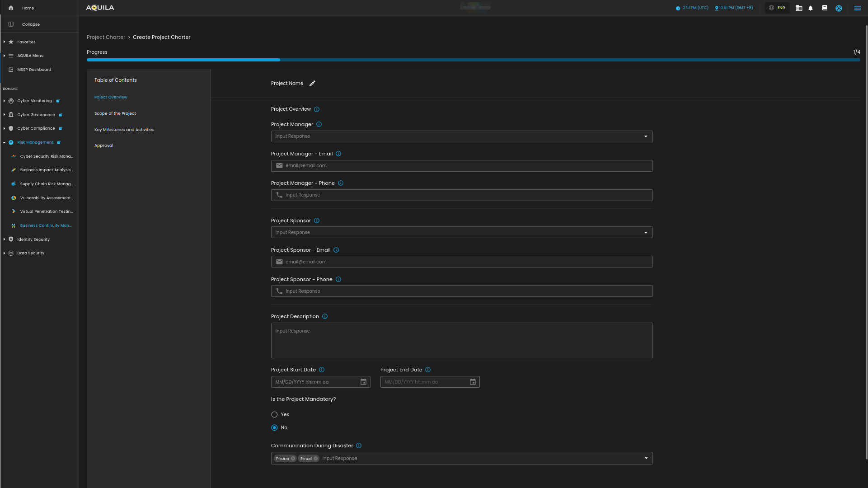Select the No radio button
This screenshot has height=488, width=868.
click(x=274, y=428)
